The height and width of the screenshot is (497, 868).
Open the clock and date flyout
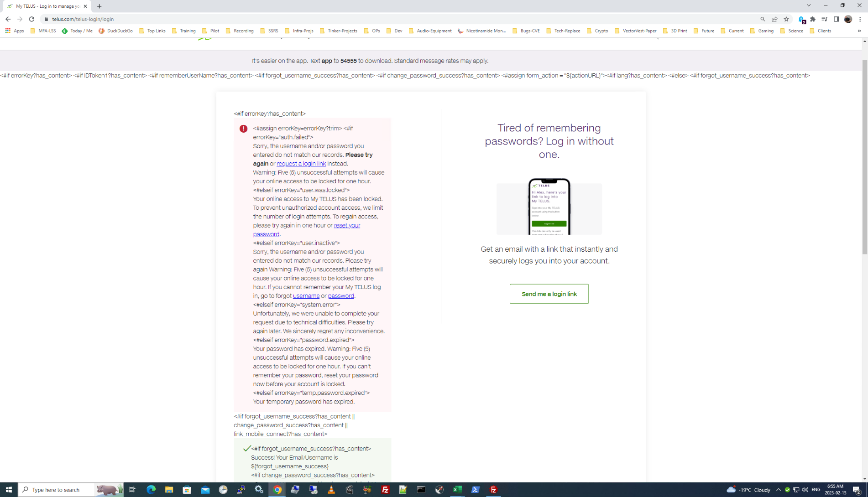tap(836, 490)
